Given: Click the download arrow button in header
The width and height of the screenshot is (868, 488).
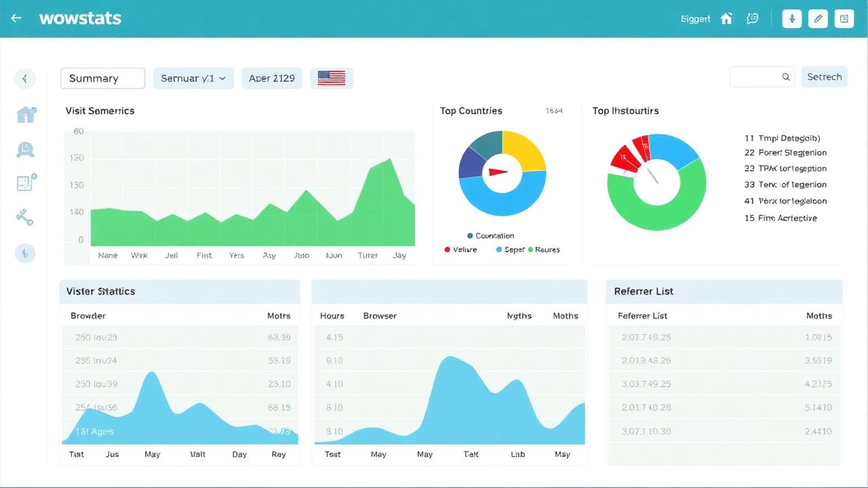Looking at the screenshot, I should (x=792, y=19).
